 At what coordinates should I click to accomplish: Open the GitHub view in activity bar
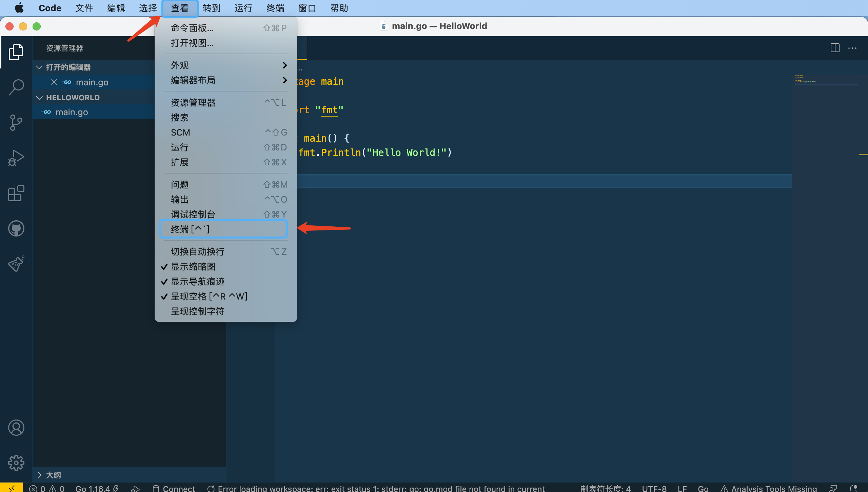pos(16,229)
